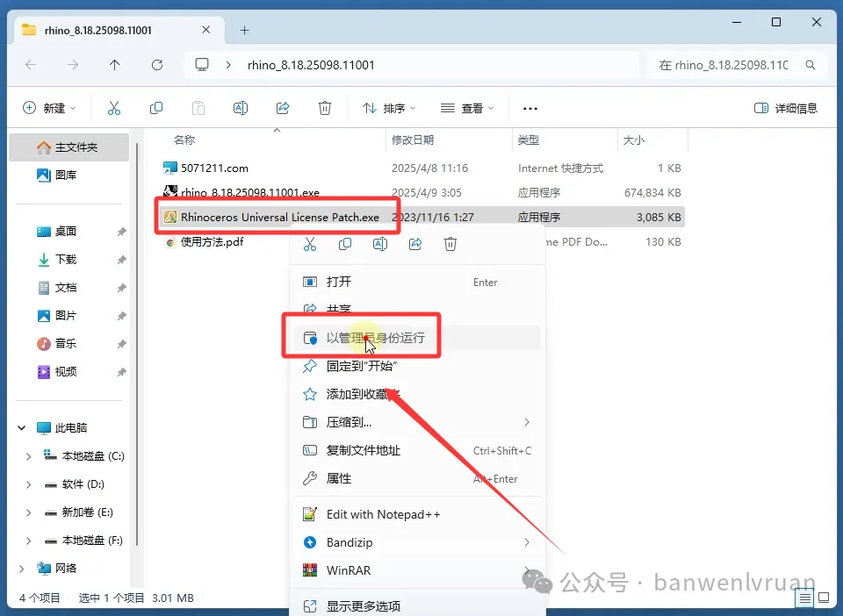This screenshot has height=616, width=843.
Task: Open a new tab with the plus button
Action: [245, 30]
